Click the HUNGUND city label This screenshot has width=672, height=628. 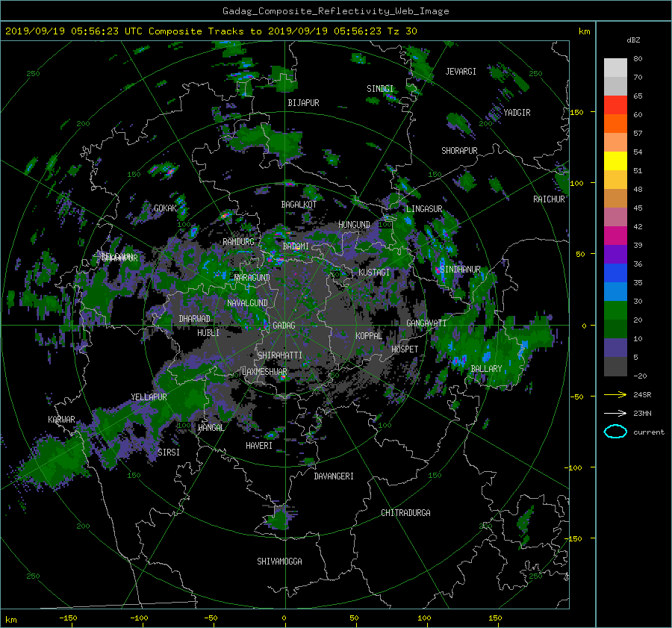[354, 225]
